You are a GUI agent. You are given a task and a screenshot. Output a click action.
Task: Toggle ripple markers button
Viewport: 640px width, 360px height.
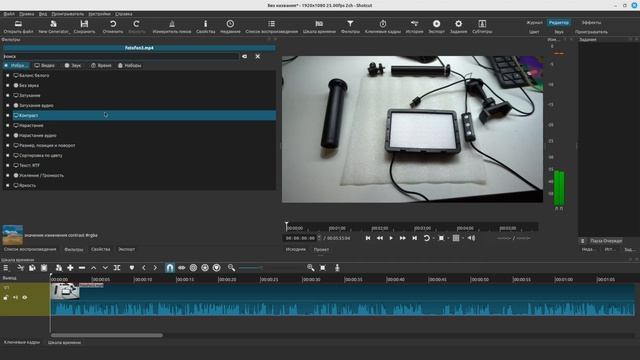[x=217, y=268]
